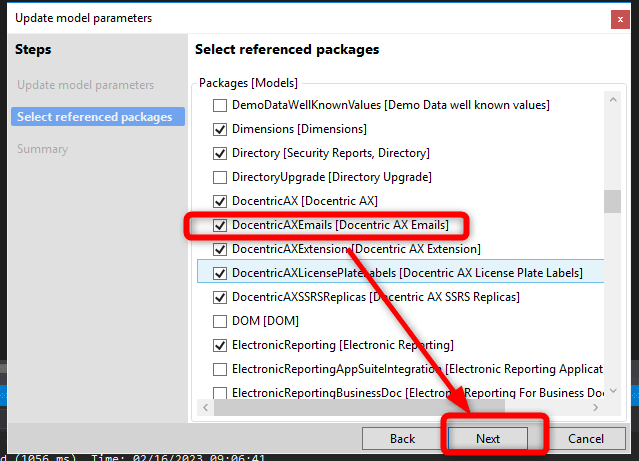
Task: Select the Summary step in sidebar
Action: point(43,149)
